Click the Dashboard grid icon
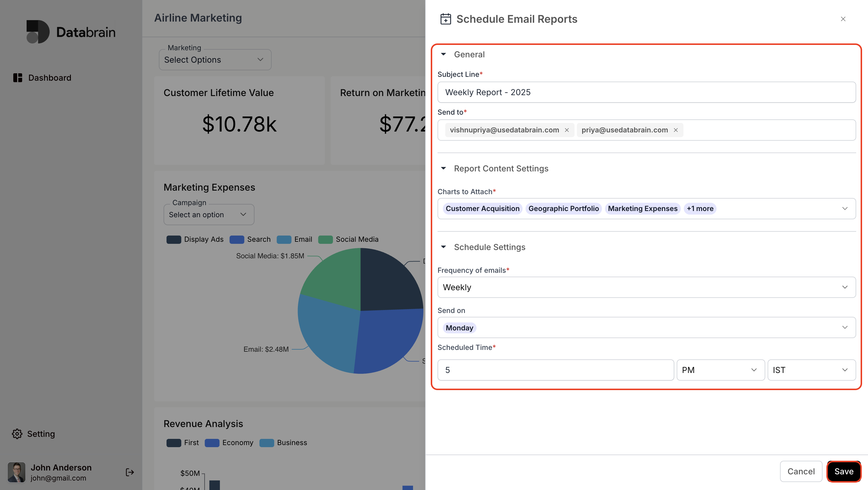Screen dimensions: 868x490 (17, 77)
